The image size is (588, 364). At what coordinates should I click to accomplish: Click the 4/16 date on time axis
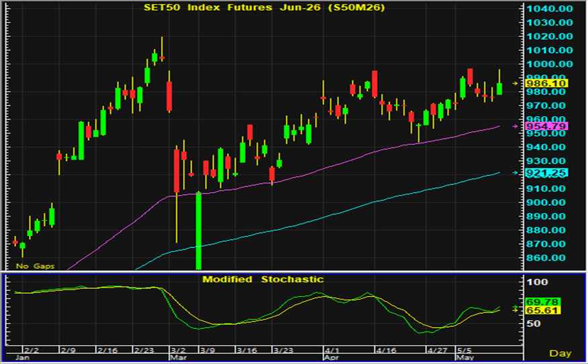tap(386, 351)
